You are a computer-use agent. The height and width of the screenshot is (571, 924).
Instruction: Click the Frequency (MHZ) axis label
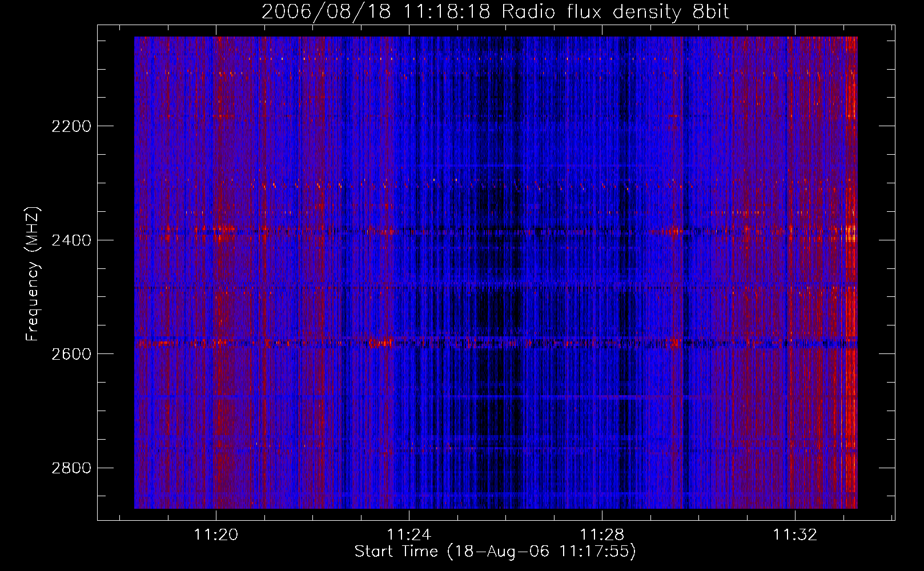pos(33,274)
